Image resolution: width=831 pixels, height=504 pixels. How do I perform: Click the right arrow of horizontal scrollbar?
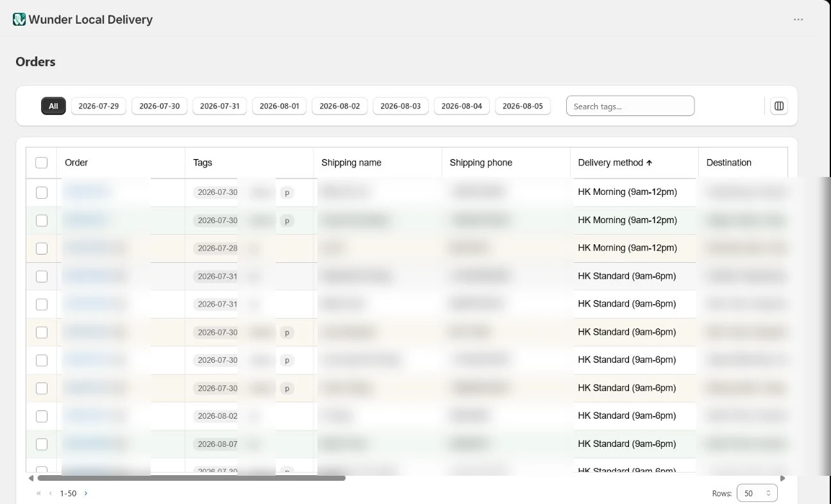(x=782, y=478)
